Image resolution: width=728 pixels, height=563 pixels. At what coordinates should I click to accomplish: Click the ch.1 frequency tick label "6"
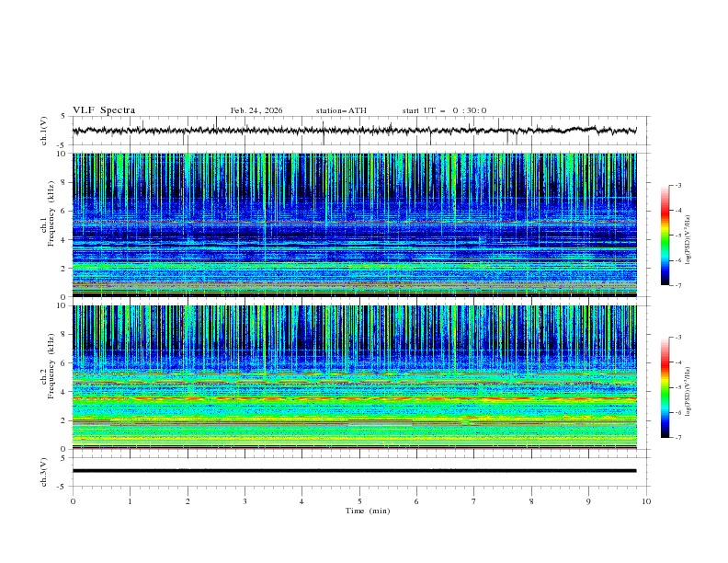point(64,211)
